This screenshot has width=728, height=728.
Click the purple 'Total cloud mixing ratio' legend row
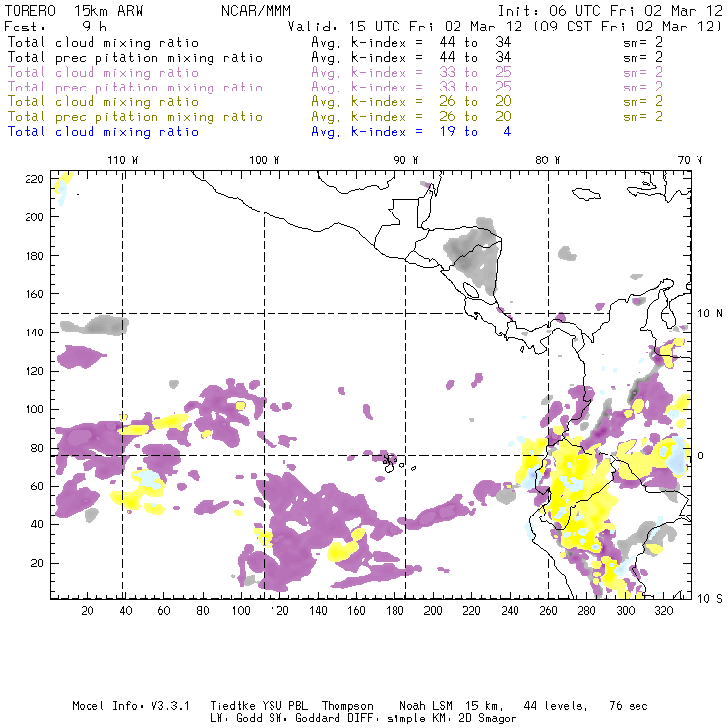pos(103,73)
